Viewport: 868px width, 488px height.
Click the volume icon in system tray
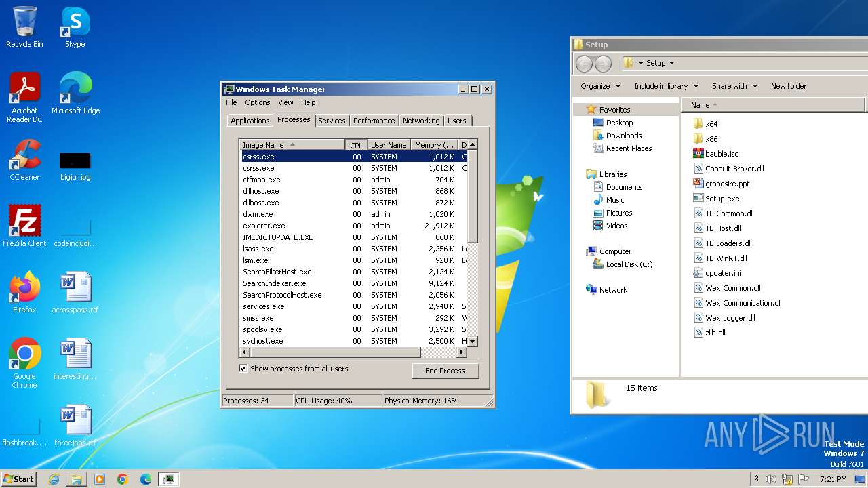[771, 479]
